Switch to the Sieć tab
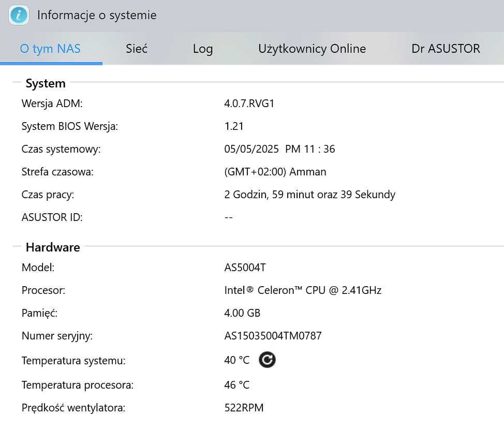 (x=137, y=49)
